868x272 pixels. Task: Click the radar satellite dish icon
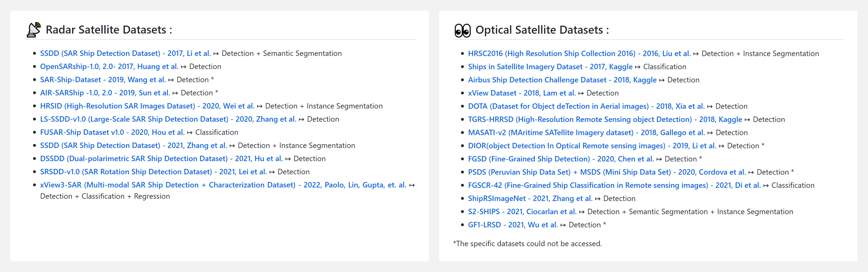point(34,30)
